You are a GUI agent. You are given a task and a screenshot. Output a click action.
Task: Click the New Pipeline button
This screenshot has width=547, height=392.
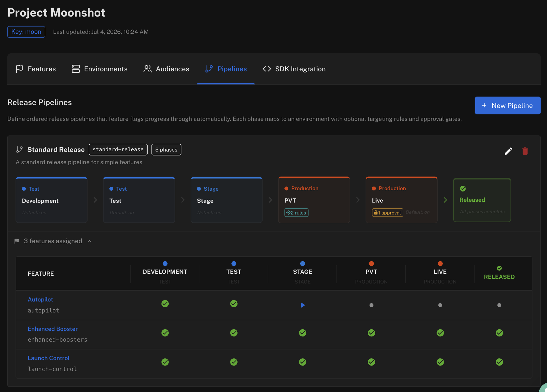508,105
